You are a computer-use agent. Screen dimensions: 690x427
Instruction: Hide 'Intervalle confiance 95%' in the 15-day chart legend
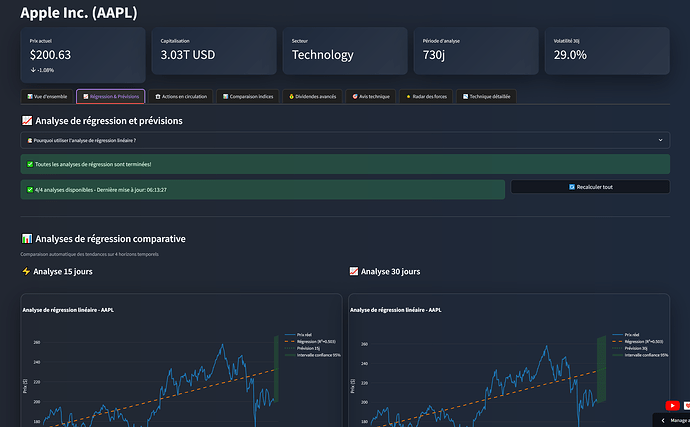pos(308,355)
